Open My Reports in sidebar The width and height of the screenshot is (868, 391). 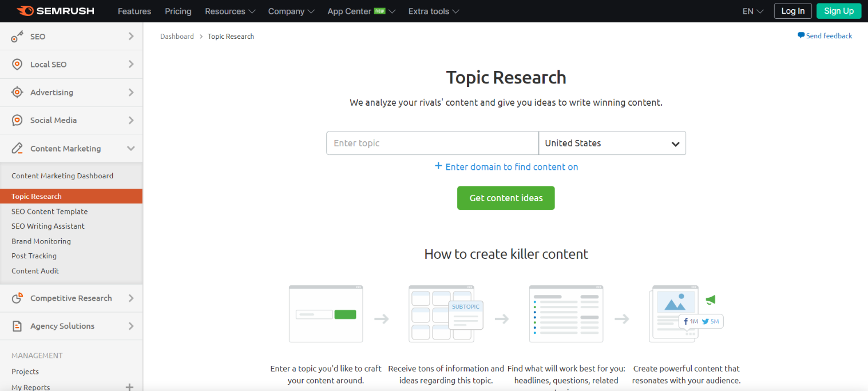click(x=31, y=387)
